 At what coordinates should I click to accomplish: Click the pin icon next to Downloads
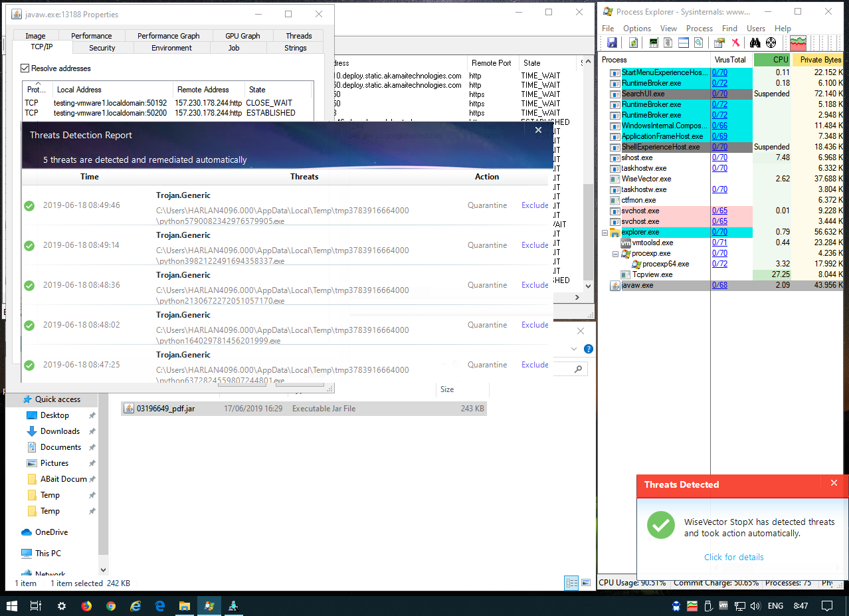(x=92, y=431)
